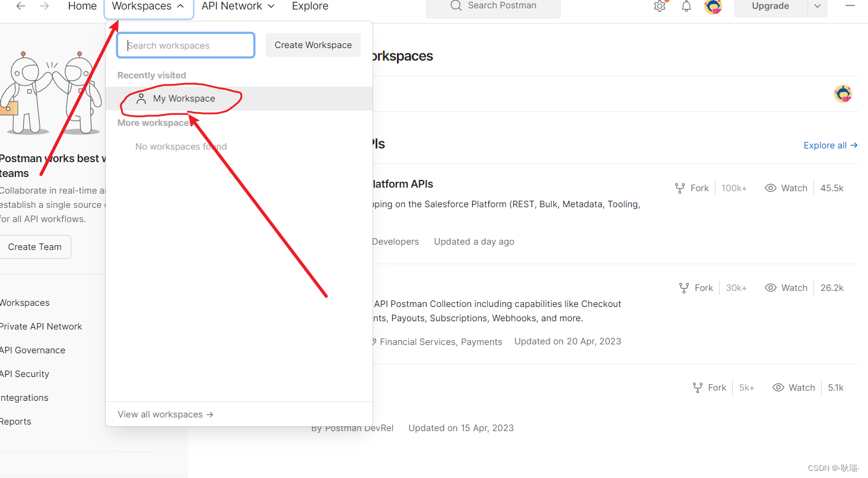Open Workspaces link in left sidebar
The height and width of the screenshot is (478, 868).
point(25,303)
